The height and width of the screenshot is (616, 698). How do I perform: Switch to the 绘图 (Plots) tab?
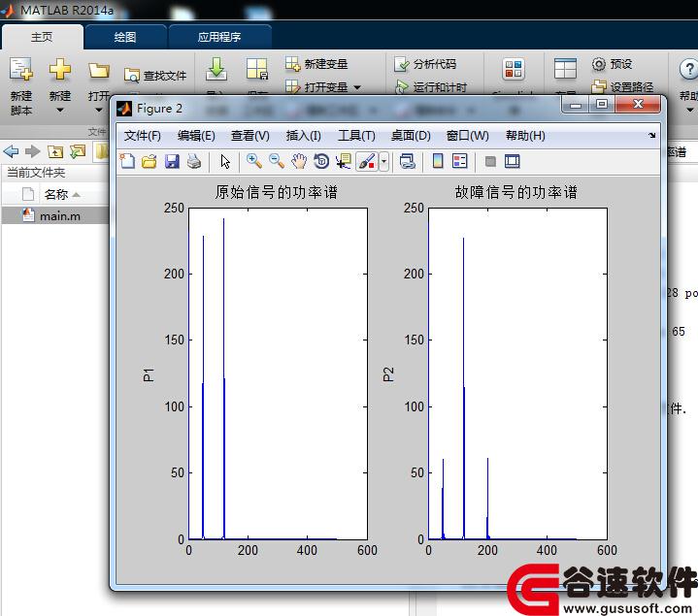point(125,37)
